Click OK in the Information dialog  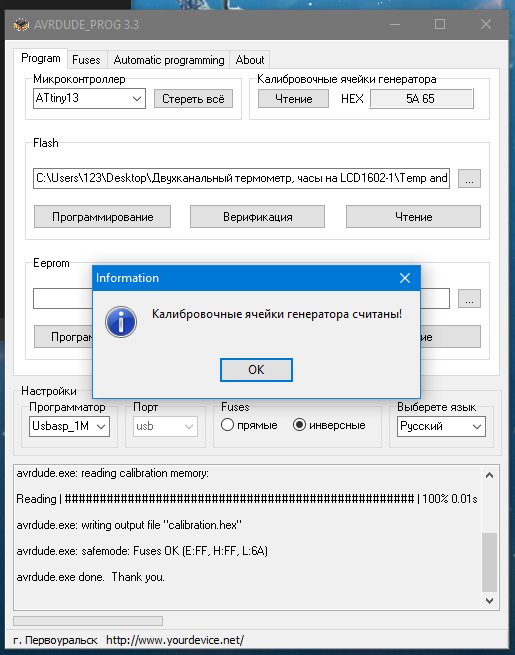pyautogui.click(x=256, y=370)
